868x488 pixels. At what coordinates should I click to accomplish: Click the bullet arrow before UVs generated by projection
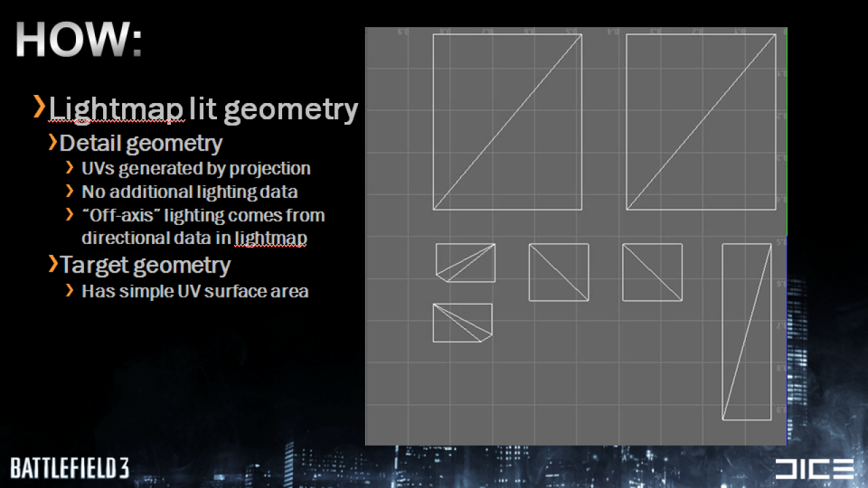point(70,168)
